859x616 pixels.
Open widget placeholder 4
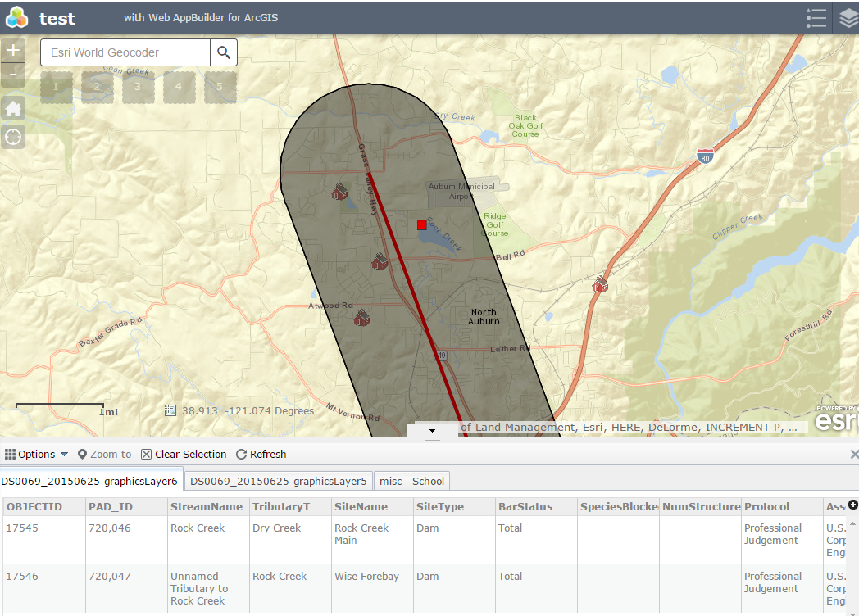pyautogui.click(x=180, y=87)
